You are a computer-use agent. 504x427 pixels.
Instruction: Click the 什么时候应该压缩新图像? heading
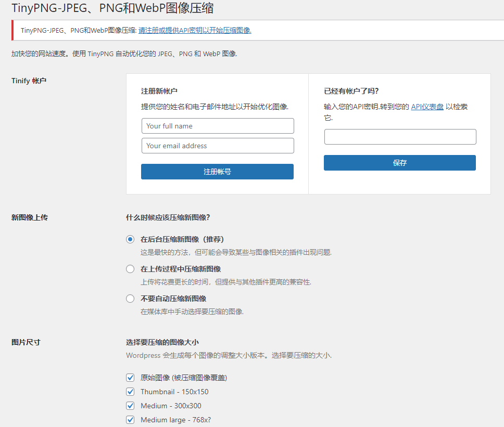168,218
